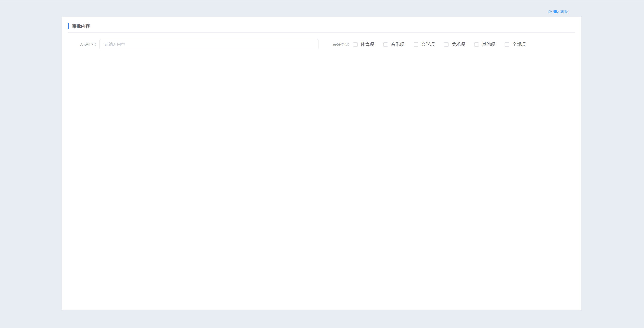Click the 音乐项 label text
The width and height of the screenshot is (644, 328).
pos(398,44)
